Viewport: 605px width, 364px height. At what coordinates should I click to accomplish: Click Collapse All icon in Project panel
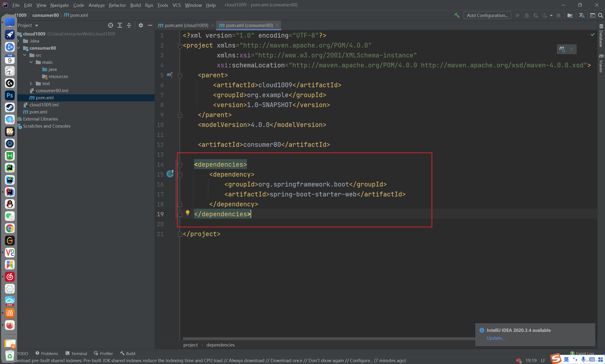(129, 25)
